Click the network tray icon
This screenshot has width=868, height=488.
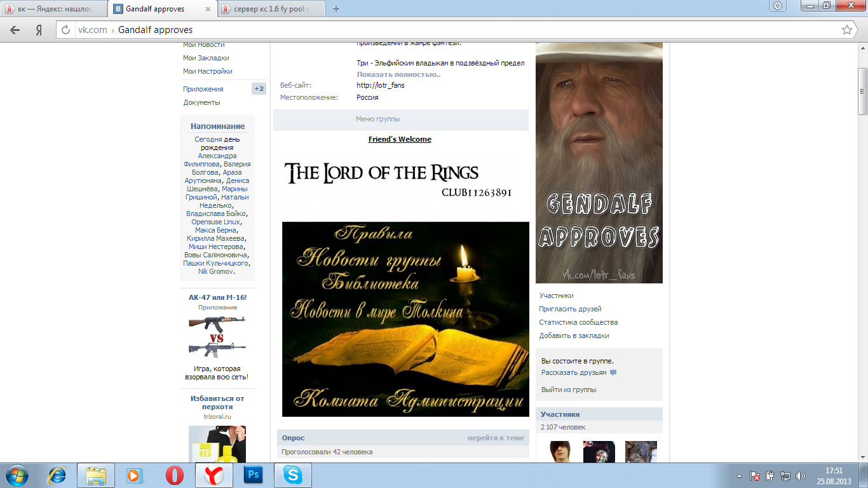coord(785,476)
